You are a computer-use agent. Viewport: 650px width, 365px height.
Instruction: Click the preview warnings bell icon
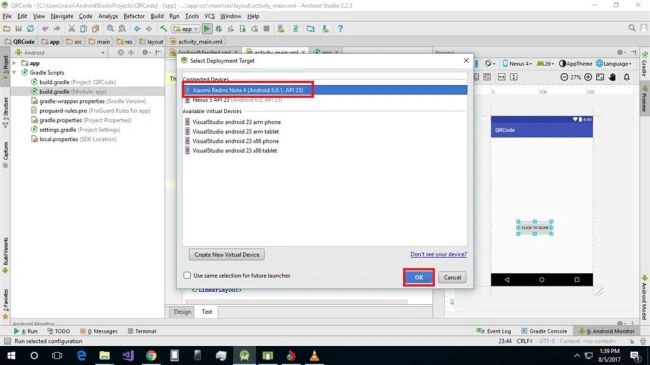pos(627,77)
